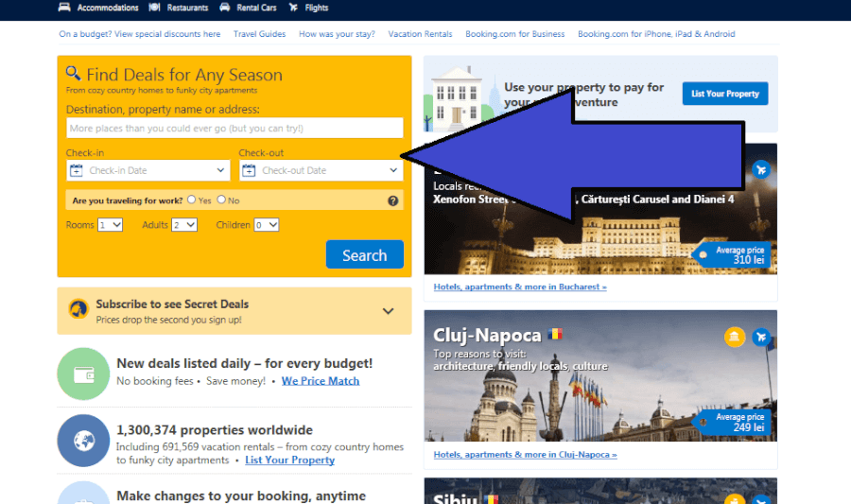Click the Rental Cars car icon
Image resolution: width=851 pixels, height=504 pixels.
224,7
